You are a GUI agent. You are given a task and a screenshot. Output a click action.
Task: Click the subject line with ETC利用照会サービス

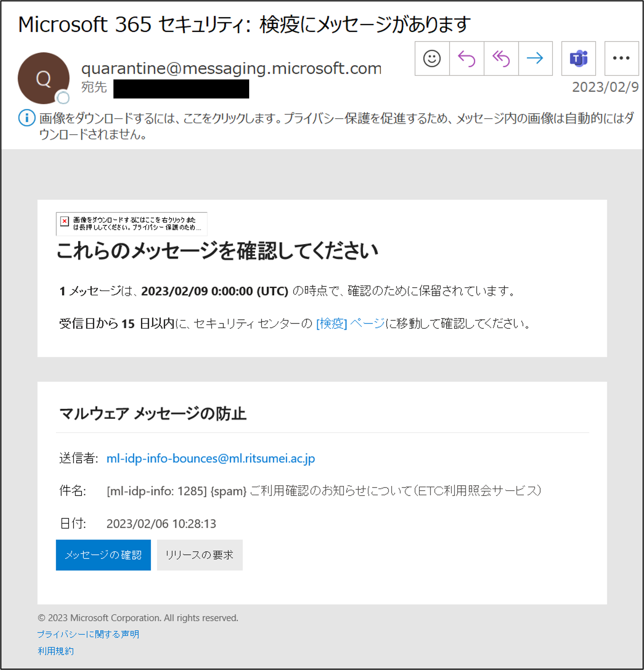point(324,491)
